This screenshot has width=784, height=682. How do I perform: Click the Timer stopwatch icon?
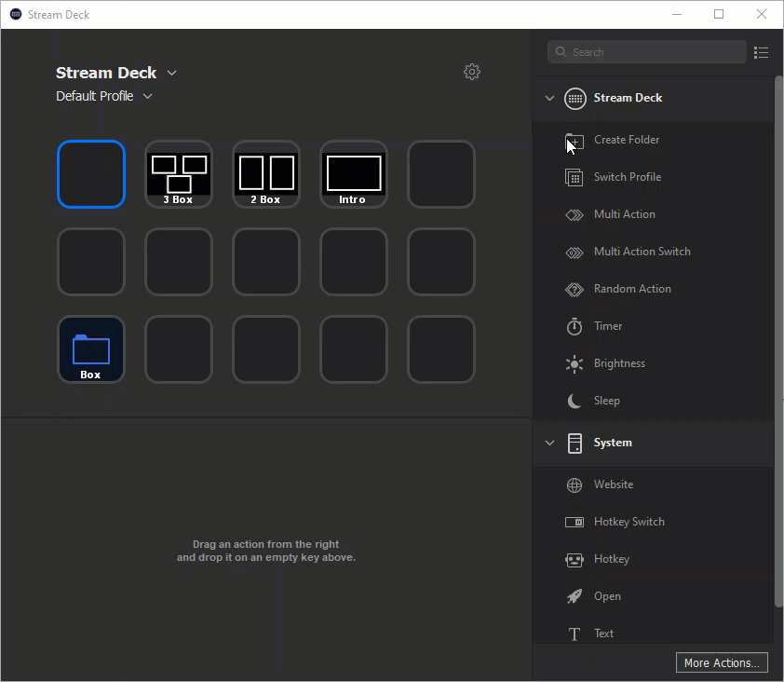point(574,326)
